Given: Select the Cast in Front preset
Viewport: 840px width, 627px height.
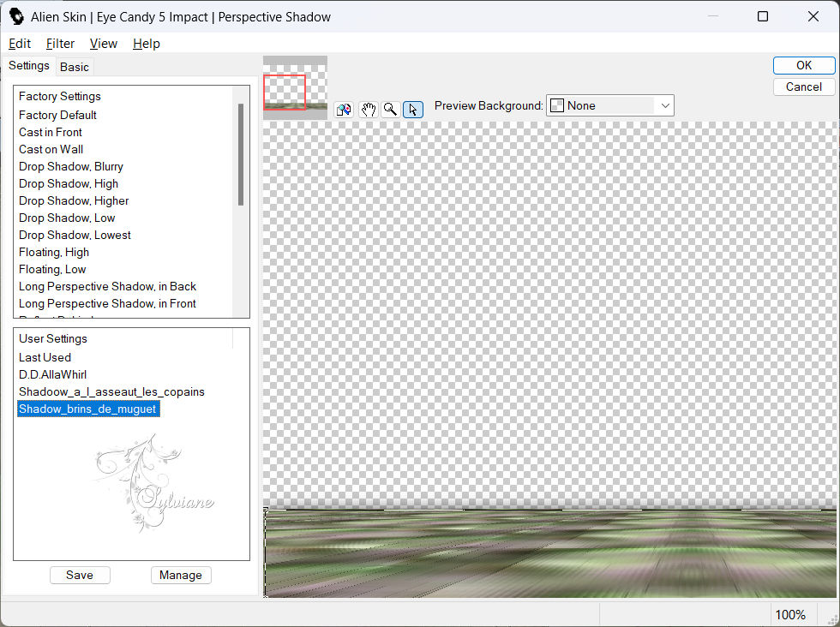Looking at the screenshot, I should point(51,132).
